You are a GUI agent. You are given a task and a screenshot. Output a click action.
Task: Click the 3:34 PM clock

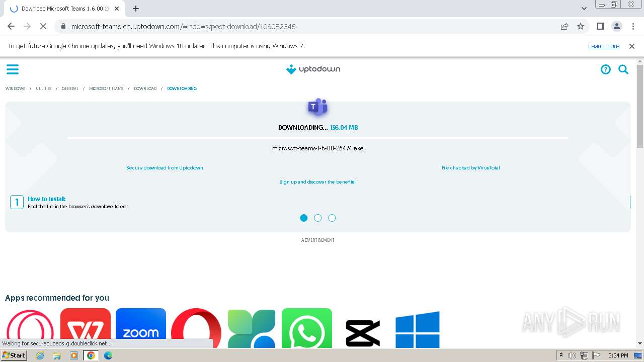click(618, 355)
